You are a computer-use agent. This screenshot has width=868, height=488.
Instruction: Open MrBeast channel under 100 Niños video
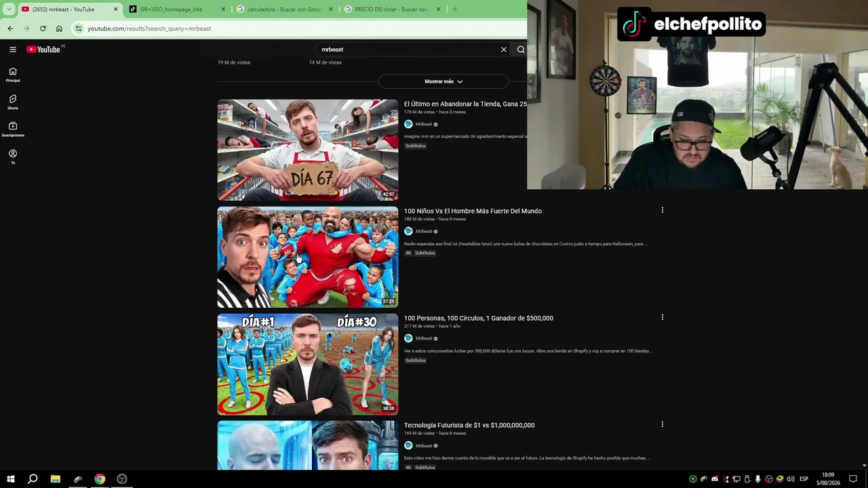click(424, 232)
